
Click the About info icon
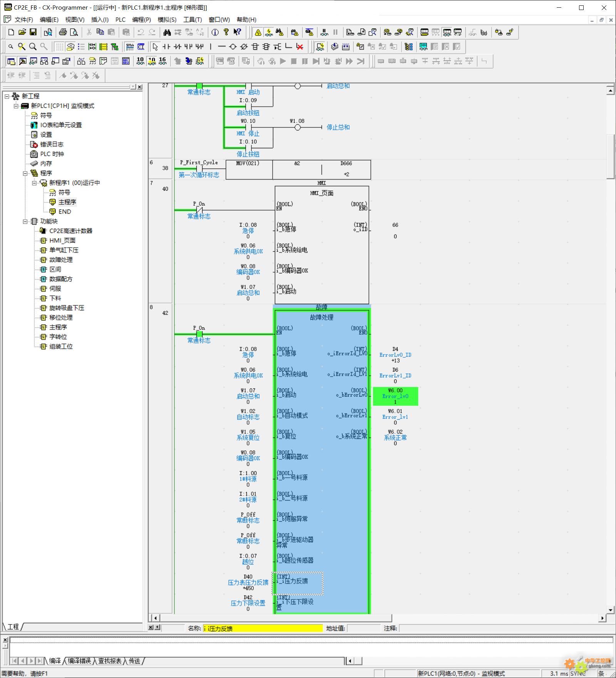click(215, 32)
